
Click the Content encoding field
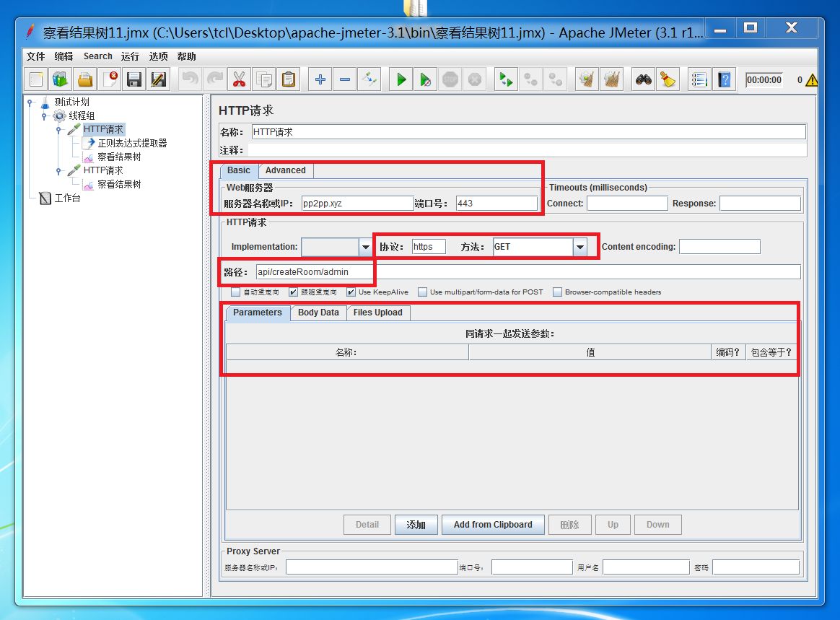(719, 247)
